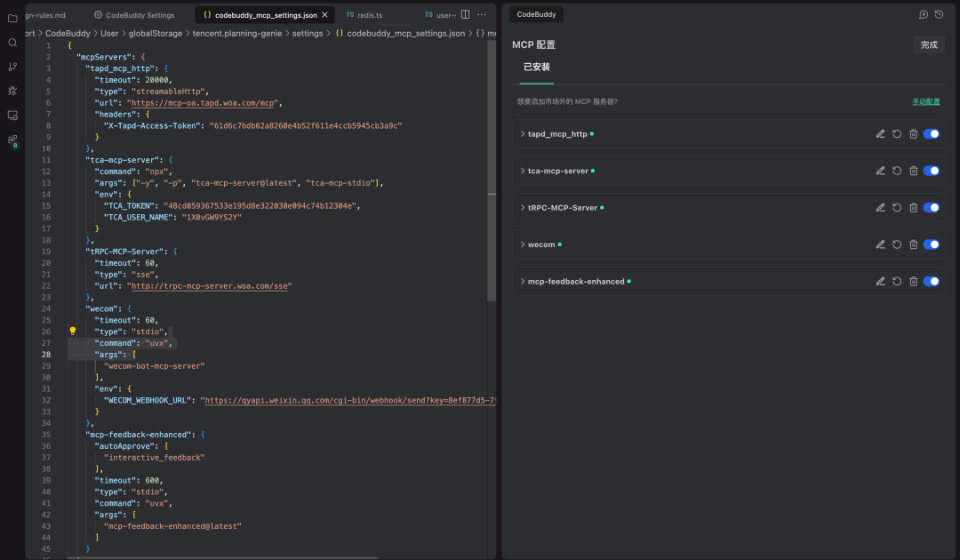Image resolution: width=960 pixels, height=560 pixels.
Task: Click the edit pencil for tapd_mcp_http
Action: pyautogui.click(x=880, y=134)
